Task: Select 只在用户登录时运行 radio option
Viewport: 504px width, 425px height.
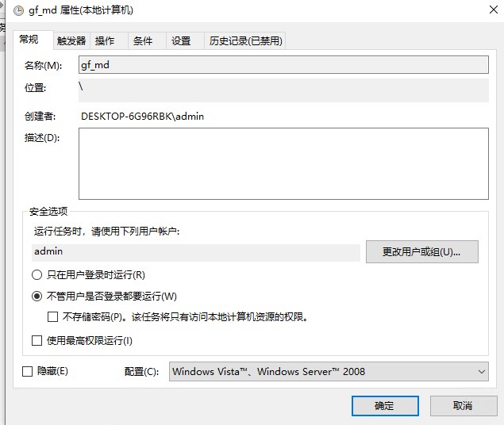Action: [37, 275]
